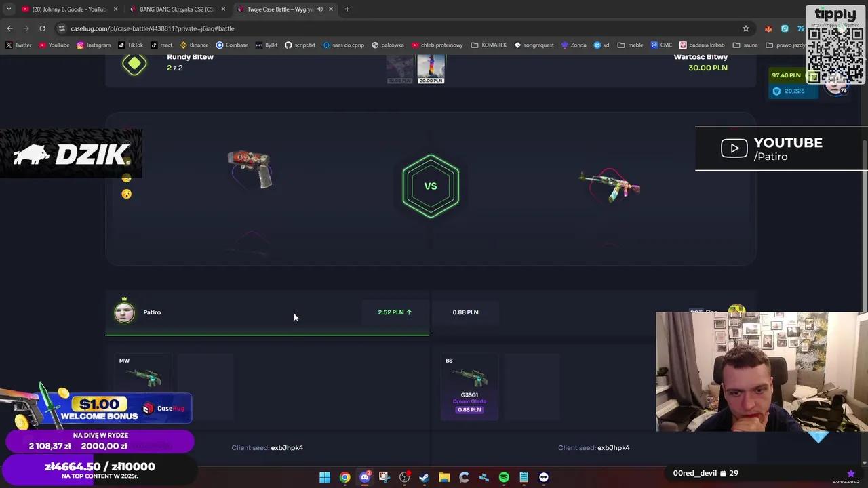Open the Instagram bookmark
The height and width of the screenshot is (488, 868).
tap(94, 45)
